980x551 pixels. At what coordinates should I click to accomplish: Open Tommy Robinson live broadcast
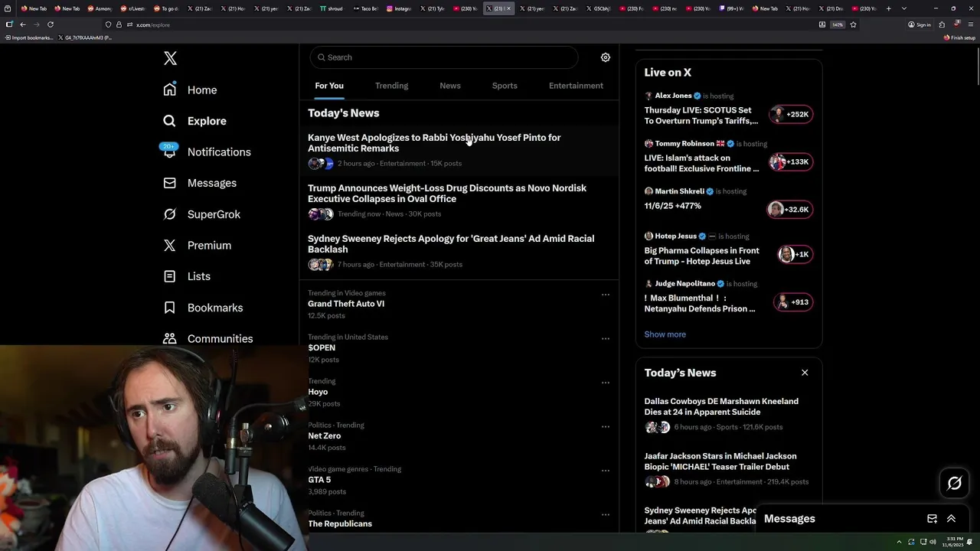tap(728, 158)
